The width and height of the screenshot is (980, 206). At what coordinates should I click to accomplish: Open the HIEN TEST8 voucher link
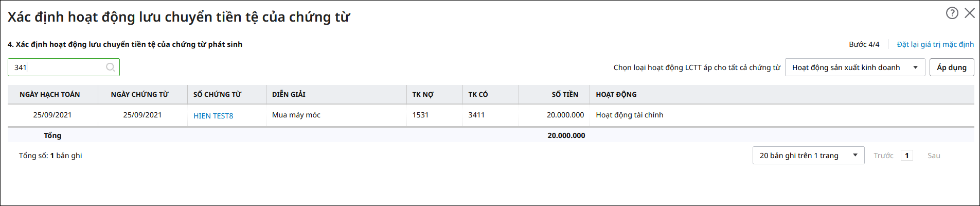click(213, 116)
